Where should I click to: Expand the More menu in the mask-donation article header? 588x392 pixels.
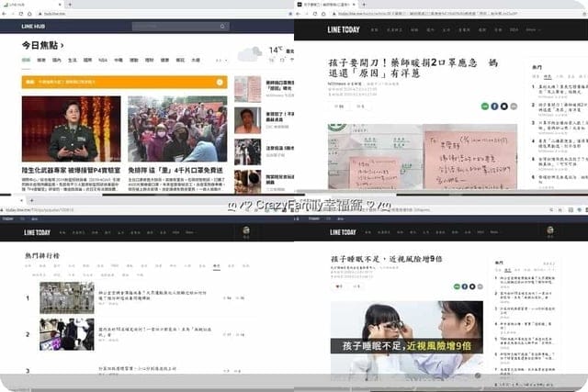tap(533, 29)
